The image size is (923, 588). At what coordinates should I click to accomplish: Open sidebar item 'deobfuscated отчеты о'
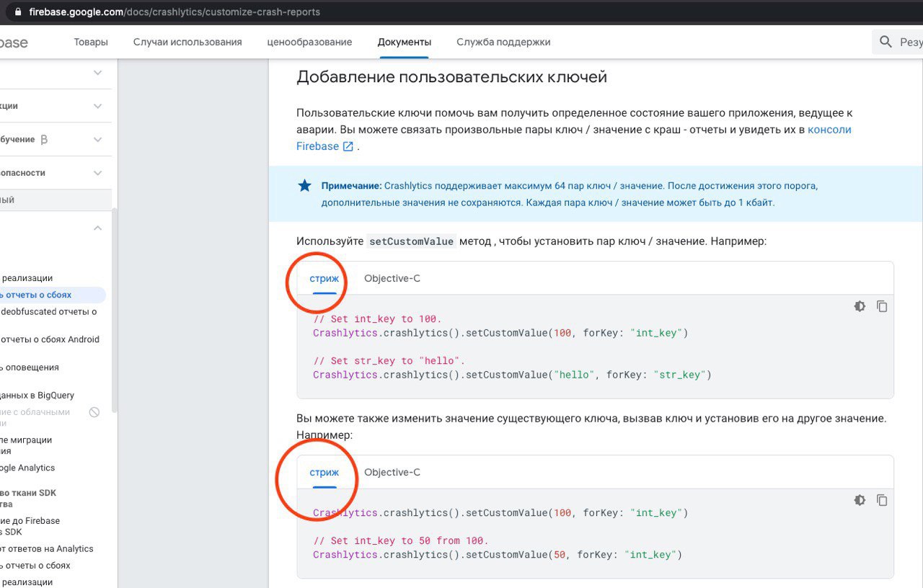pyautogui.click(x=49, y=311)
